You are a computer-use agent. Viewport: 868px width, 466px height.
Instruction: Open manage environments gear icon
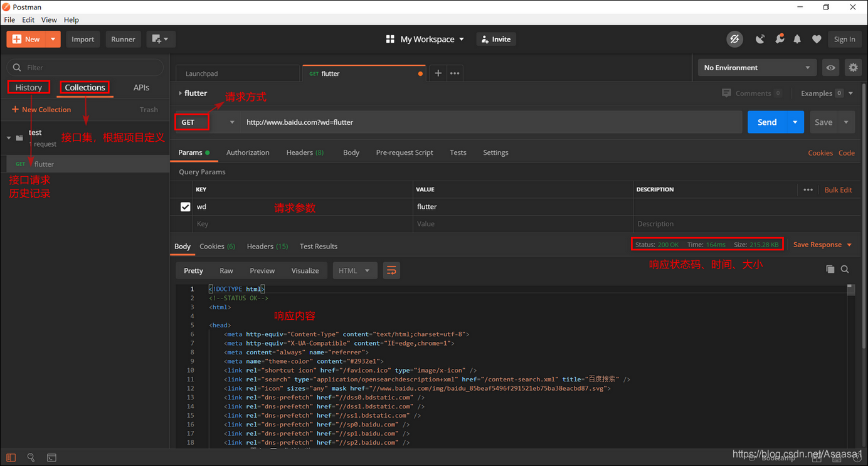click(x=853, y=67)
